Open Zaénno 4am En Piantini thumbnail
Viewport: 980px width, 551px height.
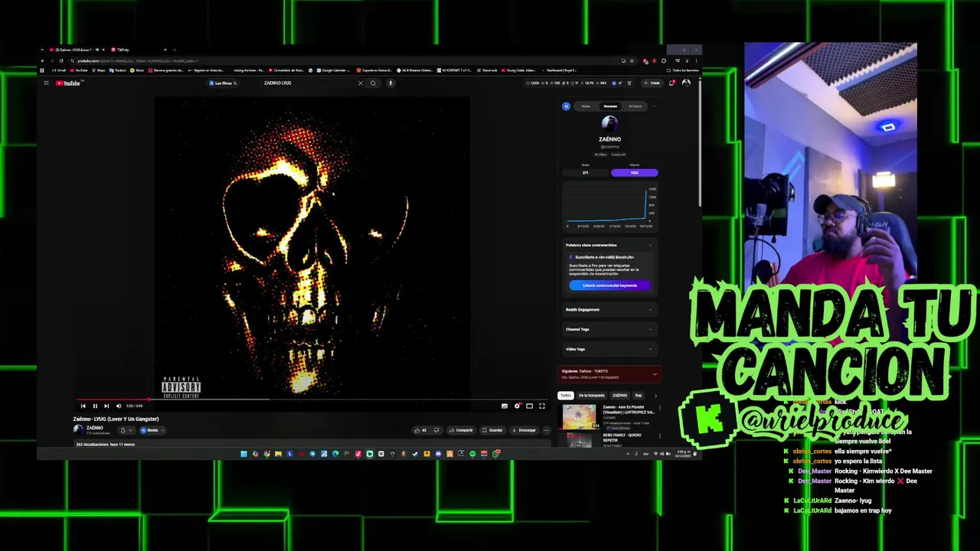coord(580,416)
